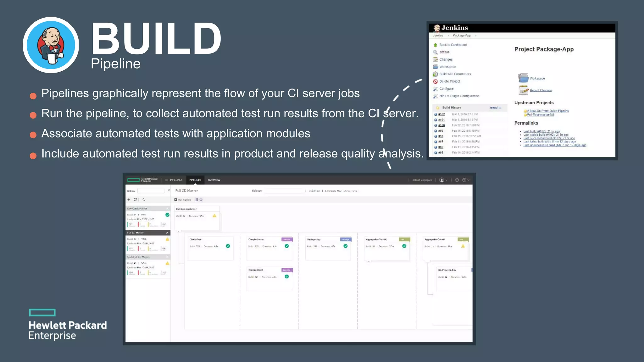Image resolution: width=644 pixels, height=362 pixels.
Task: Open the help dropdown menu
Action: pos(466,180)
